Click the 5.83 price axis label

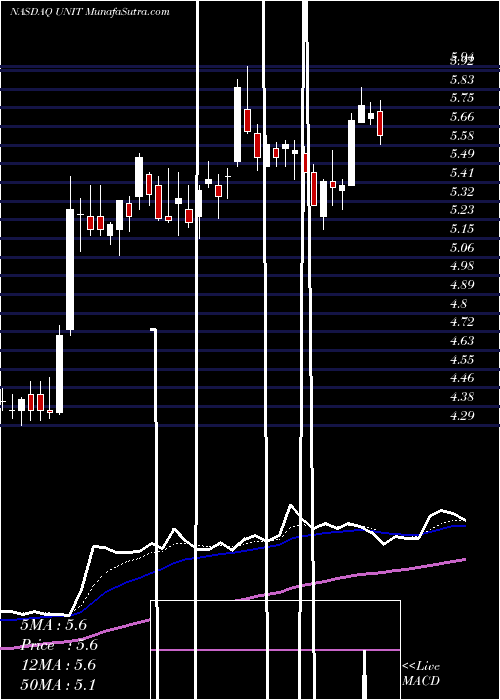click(x=462, y=80)
